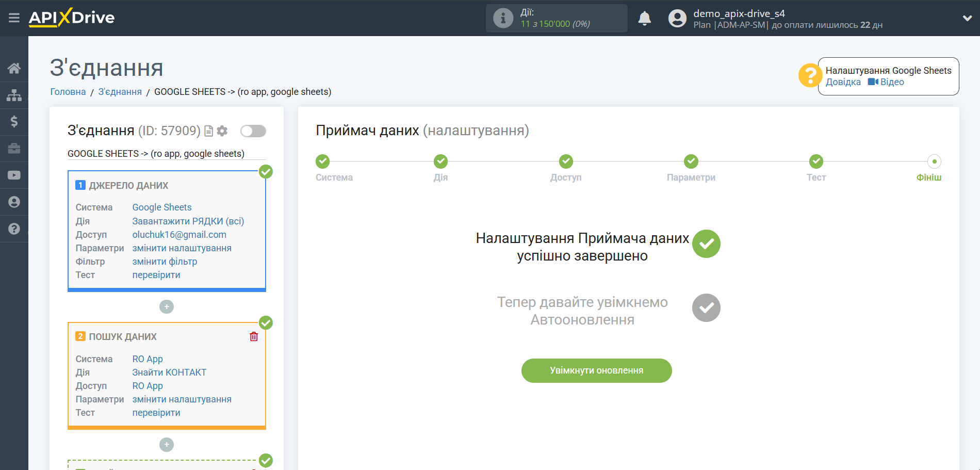Open billing via the dollar sidebar icon
980x470 pixels.
tap(14, 121)
